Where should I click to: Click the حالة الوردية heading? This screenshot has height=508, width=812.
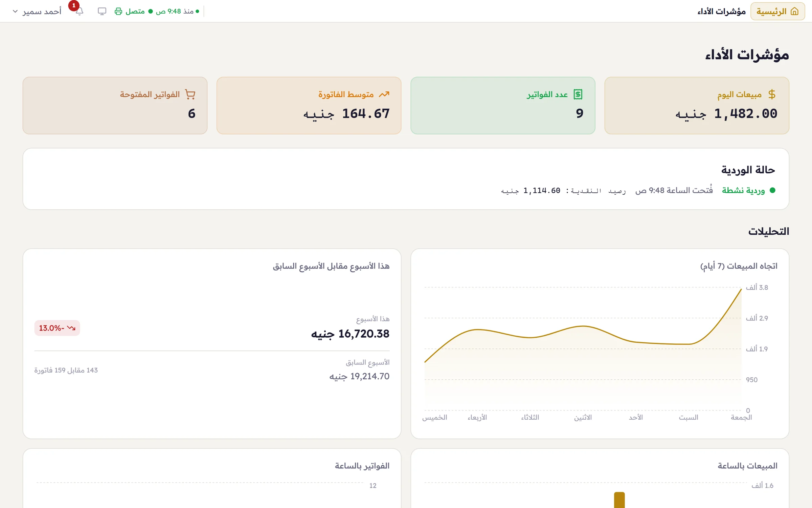748,170
